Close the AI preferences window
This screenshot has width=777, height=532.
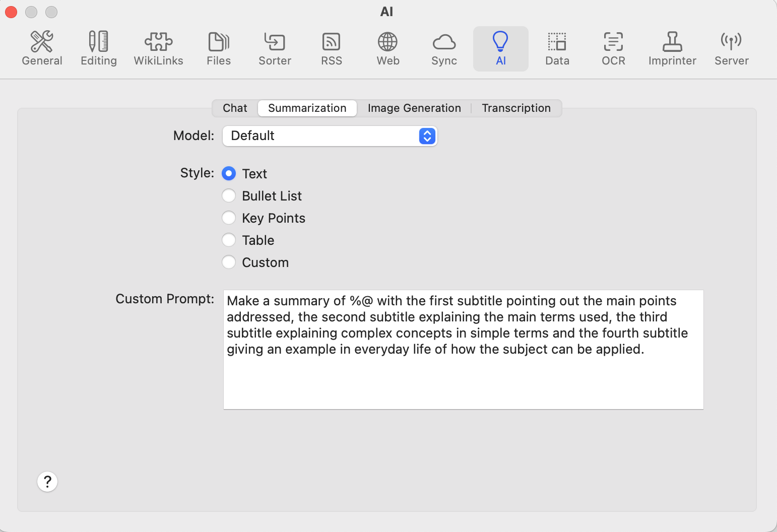[11, 12]
